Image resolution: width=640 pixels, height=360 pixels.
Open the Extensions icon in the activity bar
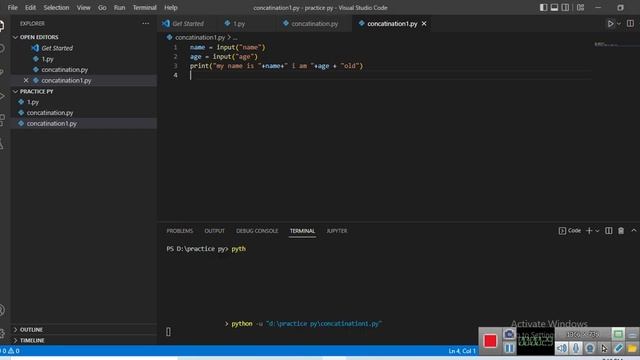click(x=2, y=120)
